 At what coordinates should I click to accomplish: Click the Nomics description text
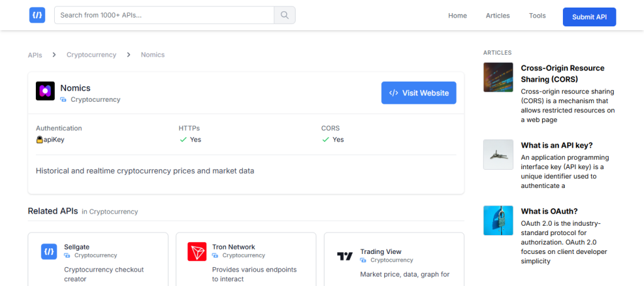point(145,171)
